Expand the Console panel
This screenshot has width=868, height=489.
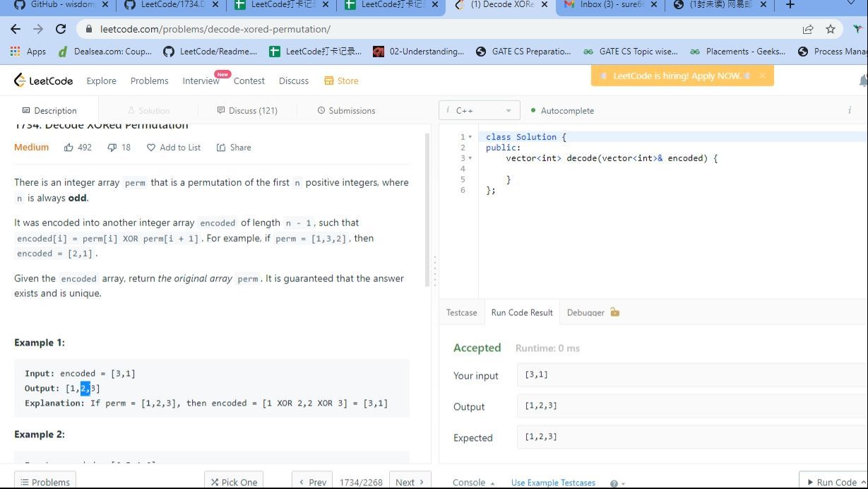(473, 482)
